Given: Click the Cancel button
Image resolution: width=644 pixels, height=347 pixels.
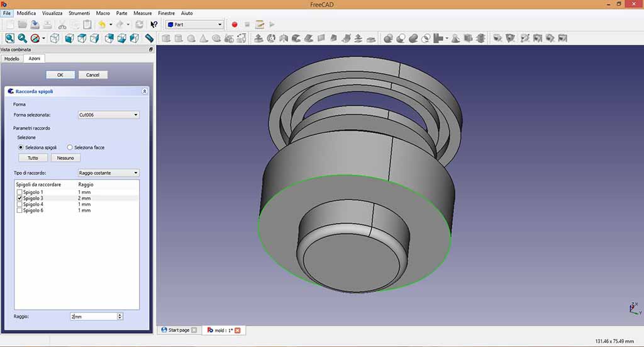Looking at the screenshot, I should [x=93, y=75].
